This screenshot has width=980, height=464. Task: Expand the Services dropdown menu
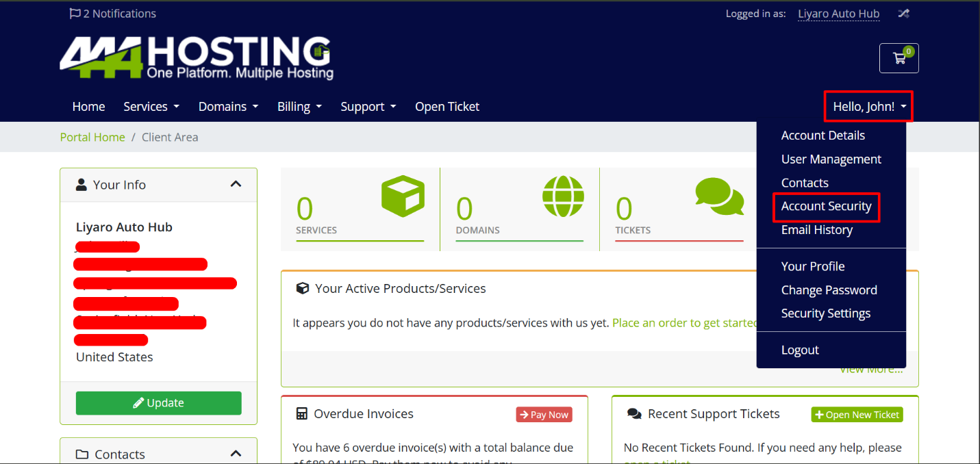tap(151, 107)
